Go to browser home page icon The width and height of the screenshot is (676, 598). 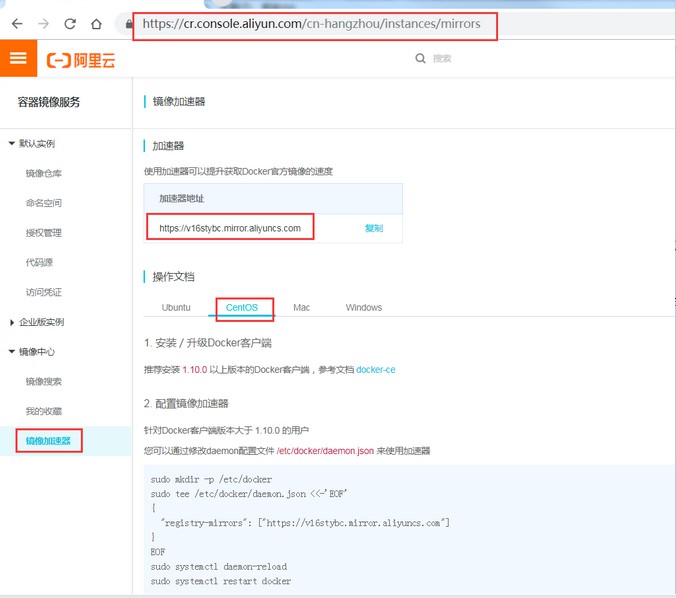(96, 24)
